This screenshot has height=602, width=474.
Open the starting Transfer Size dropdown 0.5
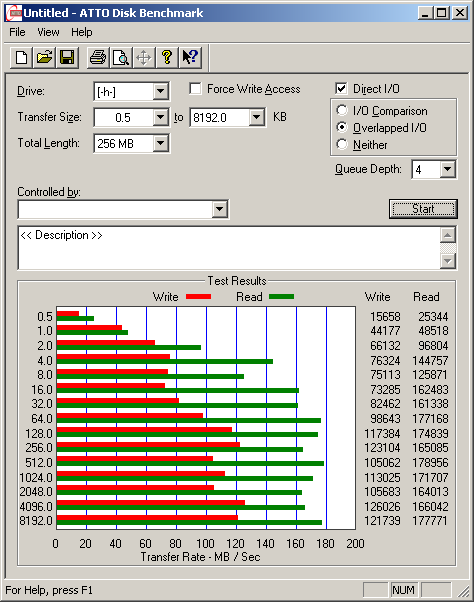[x=160, y=117]
